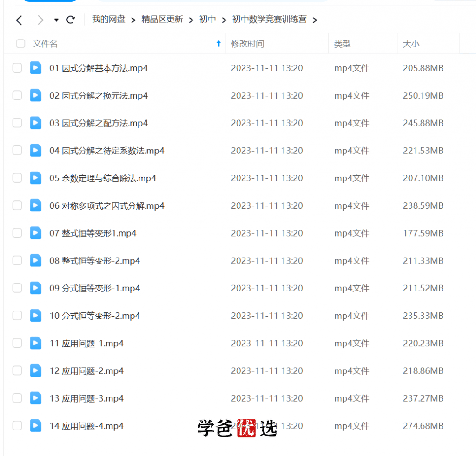This screenshot has height=456, width=476.
Task: Click video icon of 12 应用问题-2.mp4
Action: pyautogui.click(x=36, y=370)
